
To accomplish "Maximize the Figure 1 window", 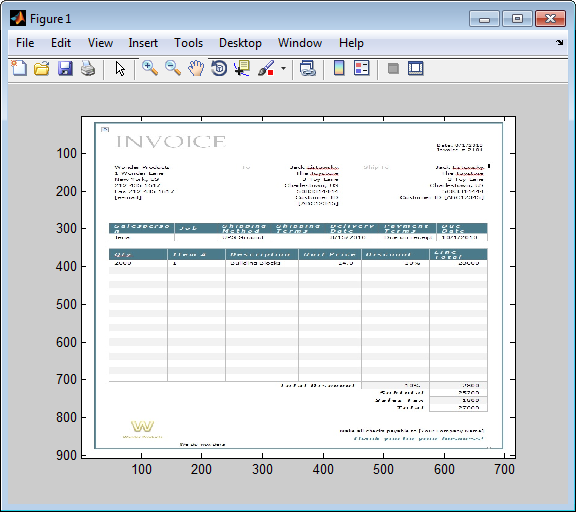I will point(517,18).
